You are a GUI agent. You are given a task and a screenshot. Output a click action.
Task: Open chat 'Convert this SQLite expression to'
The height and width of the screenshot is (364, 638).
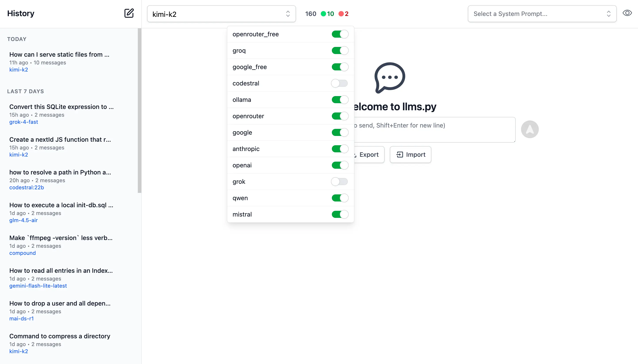69,114
